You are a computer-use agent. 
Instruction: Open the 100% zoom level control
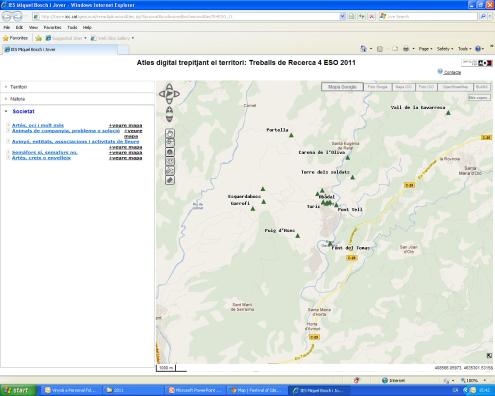tap(473, 380)
